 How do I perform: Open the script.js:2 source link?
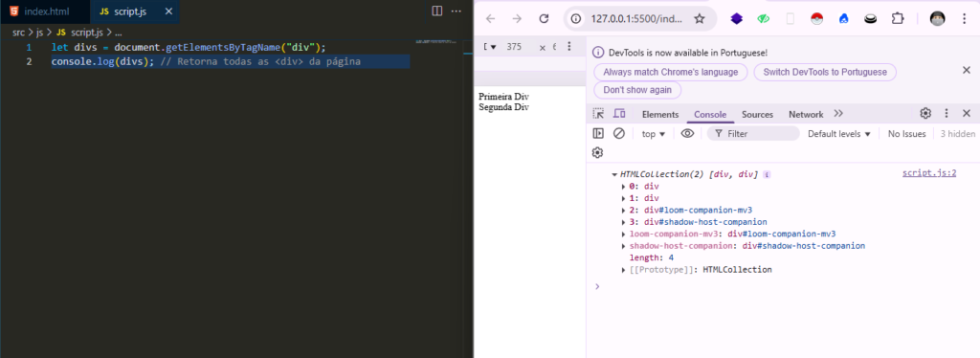pyautogui.click(x=929, y=173)
